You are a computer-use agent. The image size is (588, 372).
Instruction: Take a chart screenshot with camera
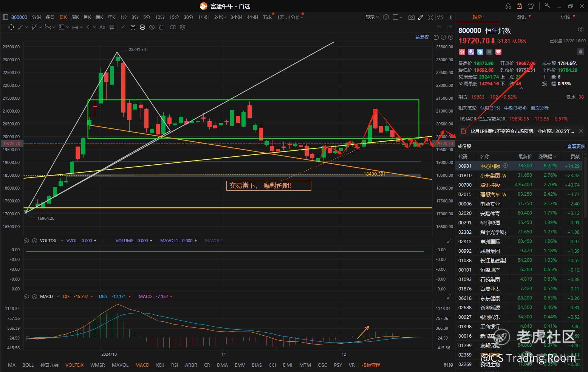(x=411, y=17)
